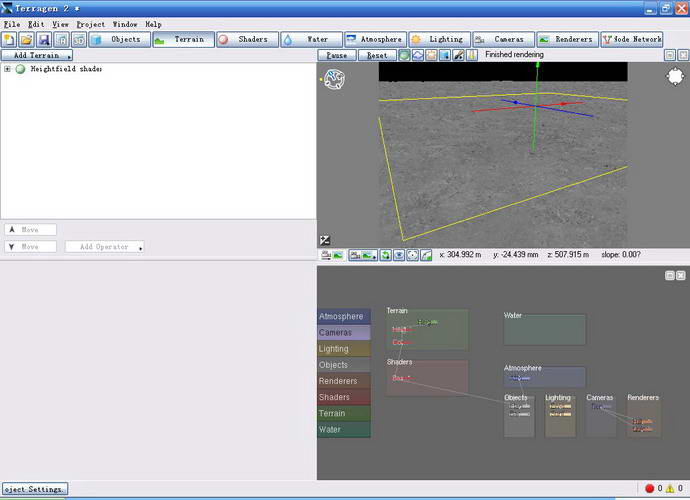
Task: Click the 3D preview toolbar icon
Action: pos(79,40)
